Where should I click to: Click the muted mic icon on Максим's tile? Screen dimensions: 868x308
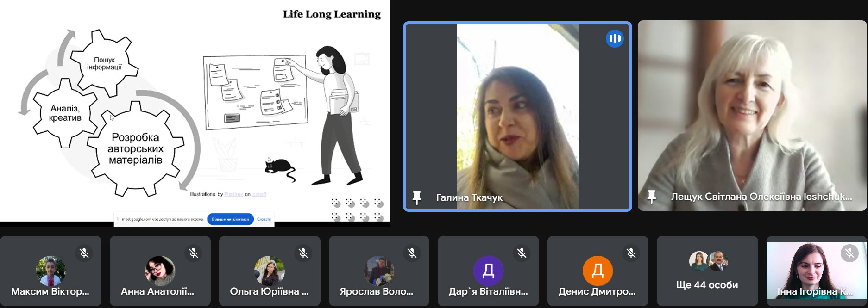tap(84, 253)
